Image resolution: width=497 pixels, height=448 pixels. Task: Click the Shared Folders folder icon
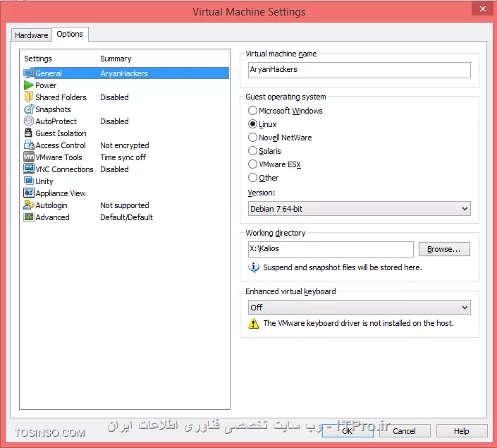(x=29, y=97)
